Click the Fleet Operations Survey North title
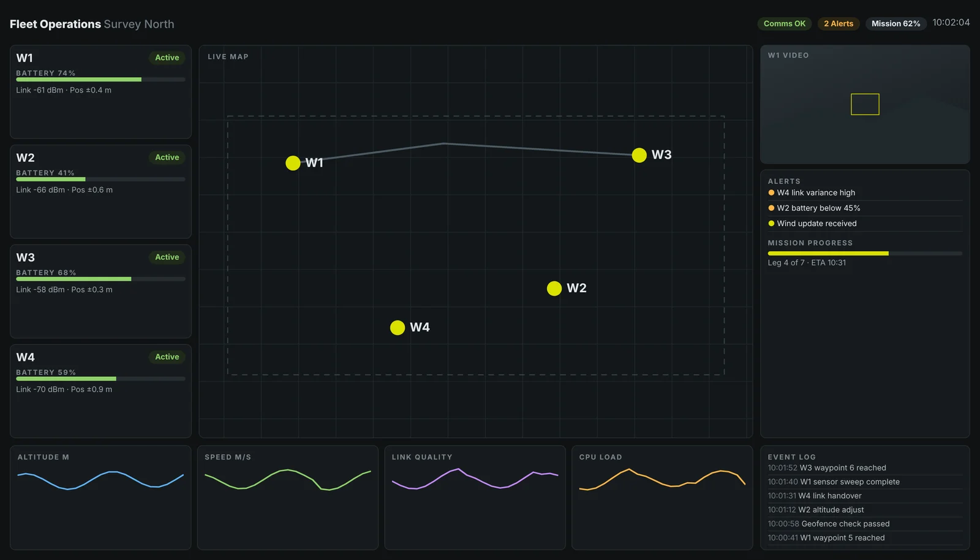 coord(92,25)
